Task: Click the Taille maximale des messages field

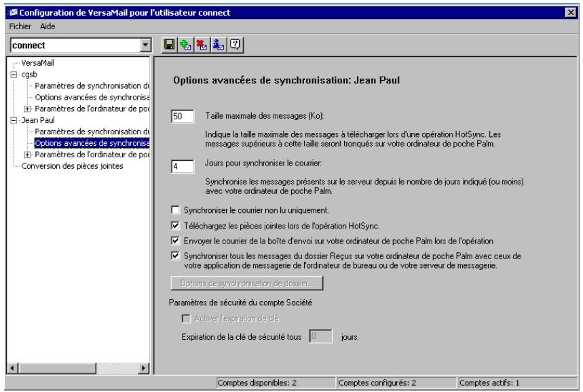Action: click(183, 116)
